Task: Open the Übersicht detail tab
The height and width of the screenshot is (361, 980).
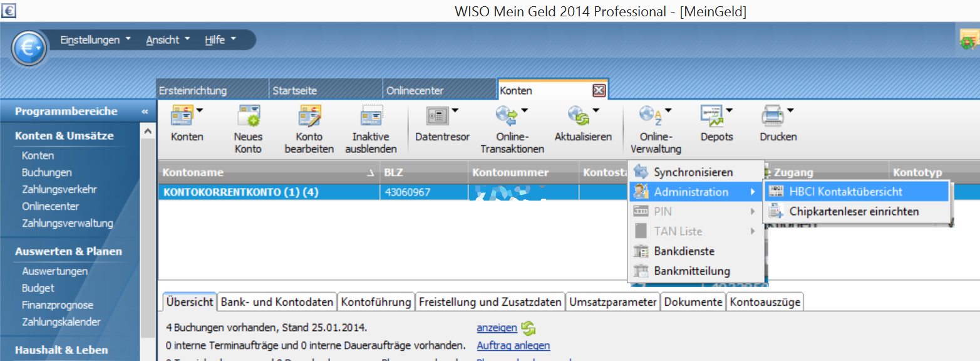Action: (x=190, y=301)
